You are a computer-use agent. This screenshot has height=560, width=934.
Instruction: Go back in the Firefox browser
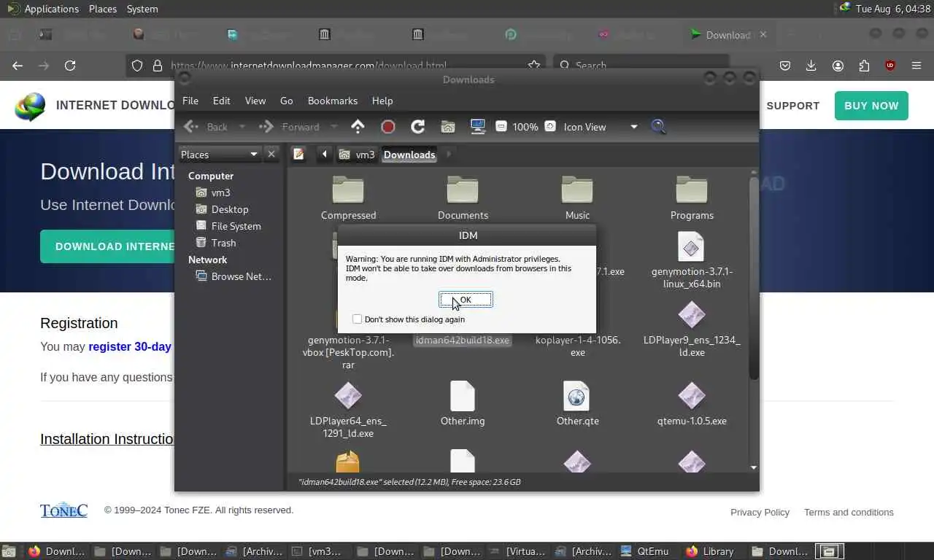tap(18, 66)
